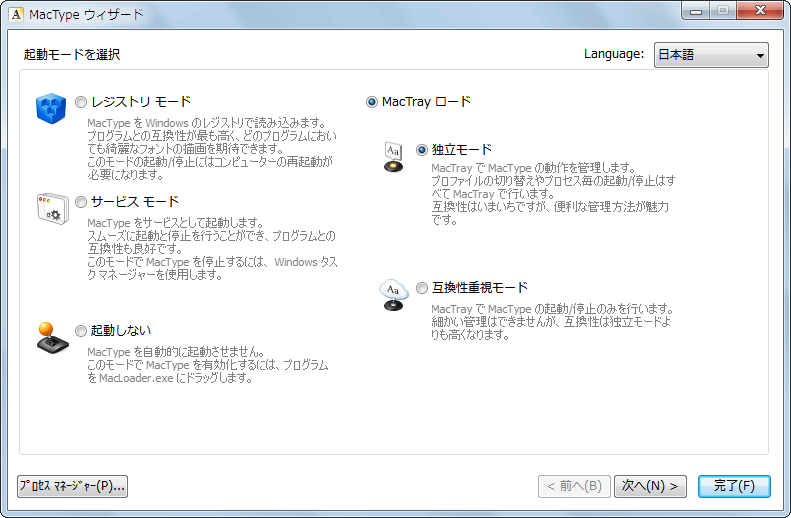
Task: Select the 独立モード radio button
Action: [x=422, y=150]
